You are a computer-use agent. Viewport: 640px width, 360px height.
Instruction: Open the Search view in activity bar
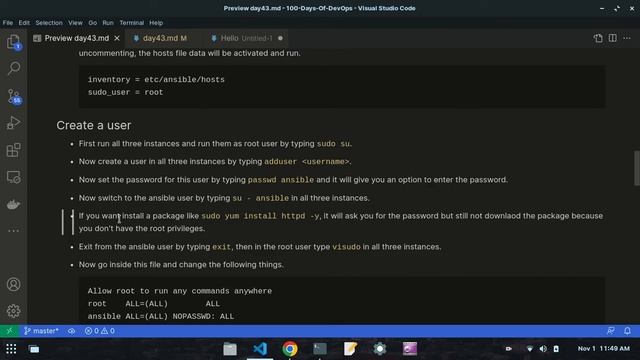[x=13, y=68]
